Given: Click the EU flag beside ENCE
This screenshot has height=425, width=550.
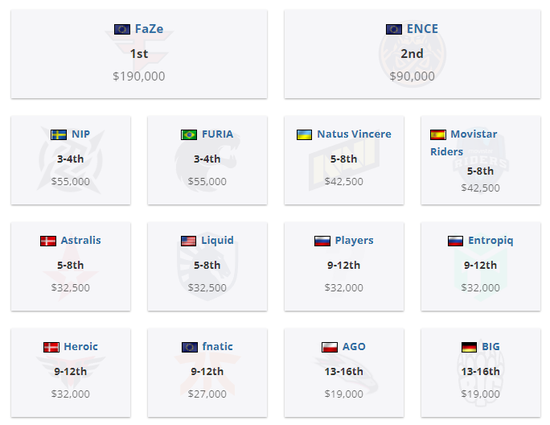Looking at the screenshot, I should 394,29.
